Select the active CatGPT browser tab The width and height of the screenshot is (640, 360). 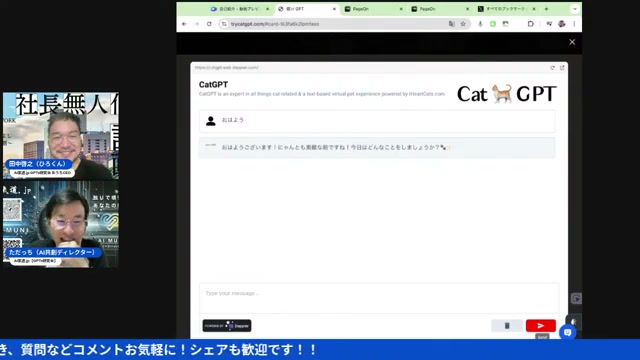coord(307,9)
